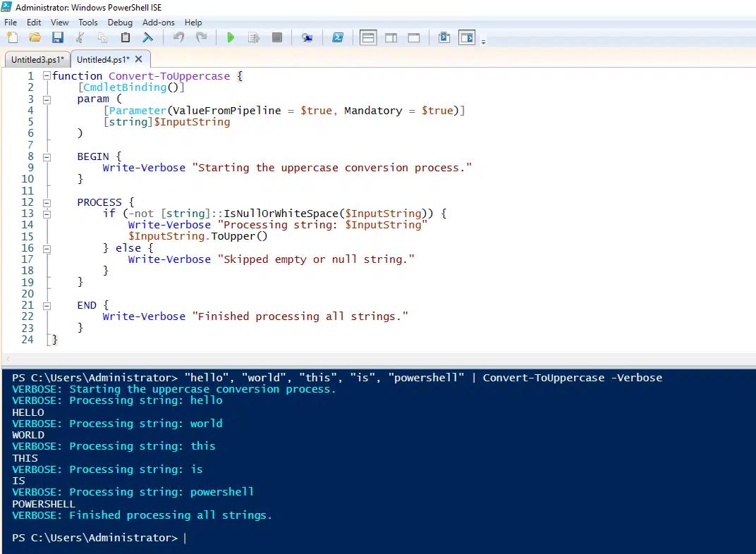Collapse the else block on line 16
Image resolution: width=756 pixels, height=554 pixels.
pyautogui.click(x=47, y=249)
